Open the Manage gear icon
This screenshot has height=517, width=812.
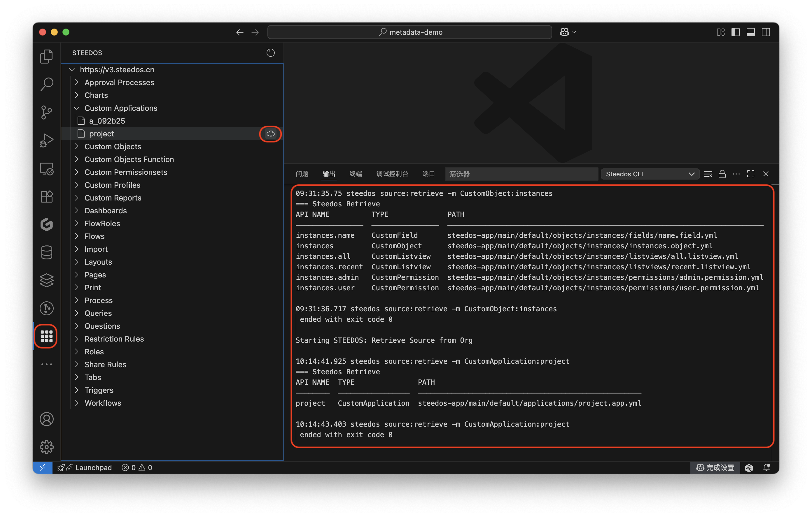tap(47, 447)
